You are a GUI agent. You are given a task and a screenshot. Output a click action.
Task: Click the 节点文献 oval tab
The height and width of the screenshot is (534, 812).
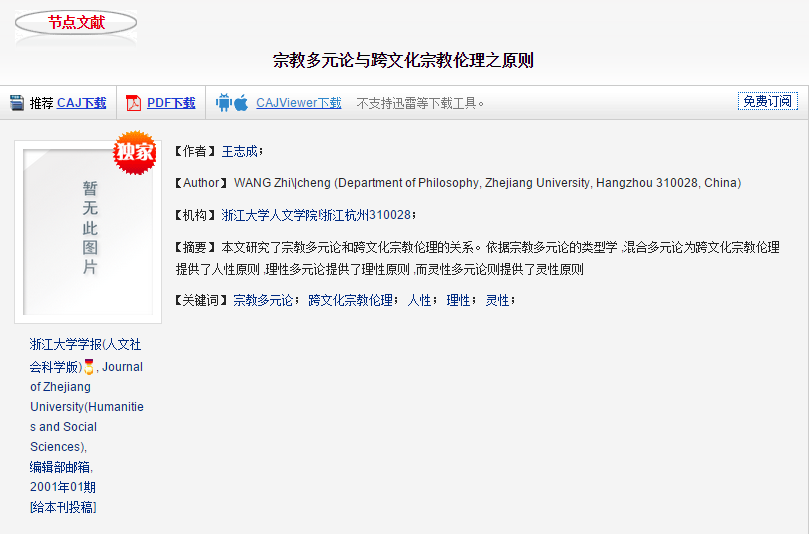click(x=76, y=23)
